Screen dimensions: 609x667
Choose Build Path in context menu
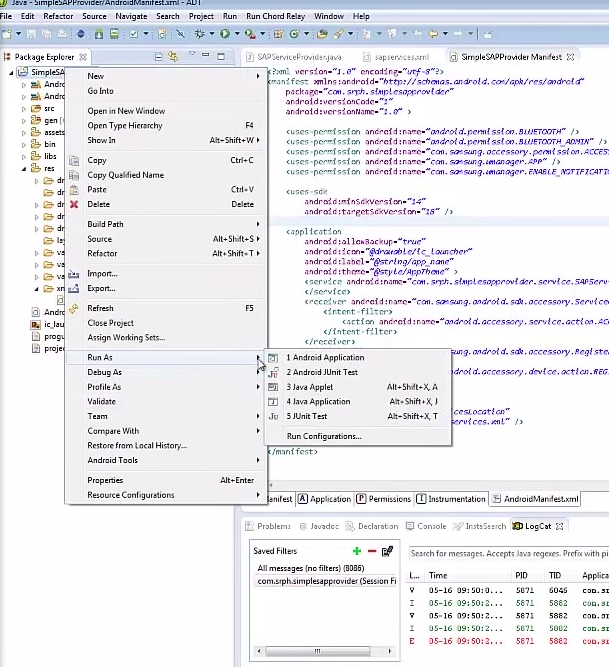coord(166,224)
